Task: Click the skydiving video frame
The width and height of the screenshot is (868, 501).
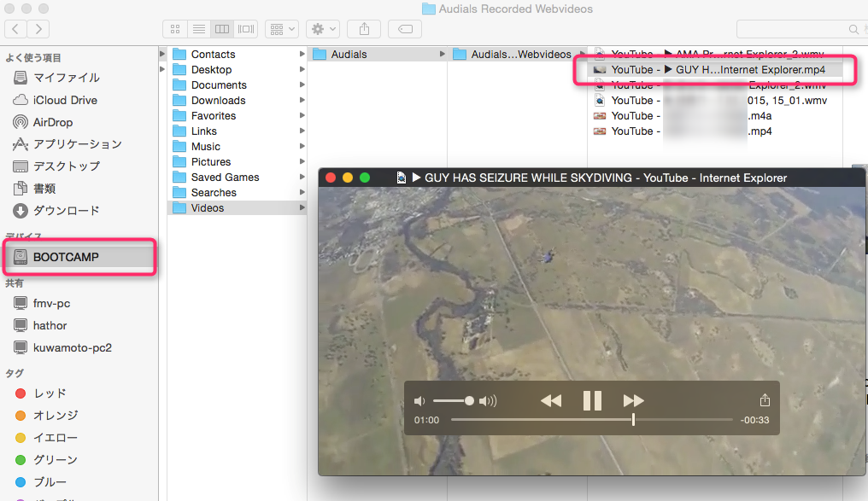Action: (592, 330)
